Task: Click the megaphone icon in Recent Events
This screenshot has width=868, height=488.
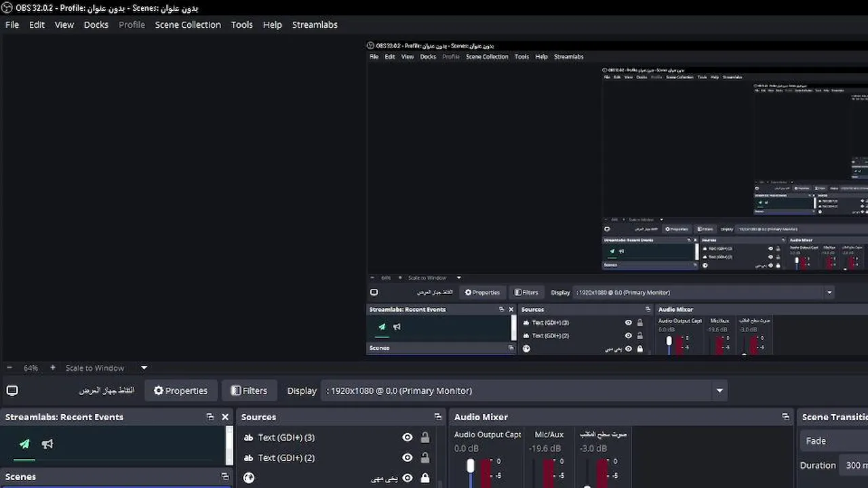Action: pyautogui.click(x=47, y=444)
